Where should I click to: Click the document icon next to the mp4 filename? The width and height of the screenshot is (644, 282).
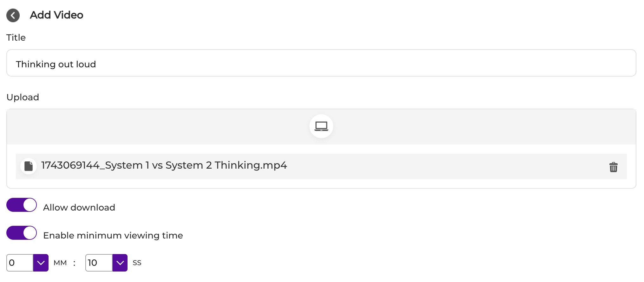pos(29,166)
